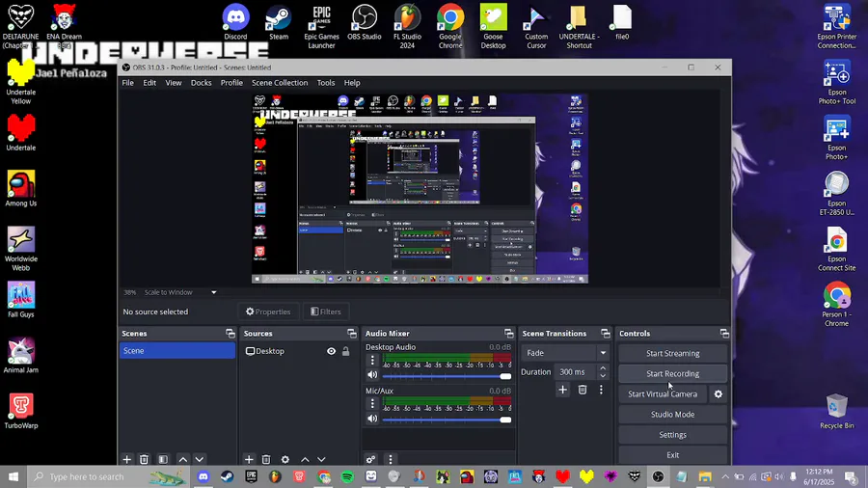Viewport: 868px width, 488px height.
Task: Click Start Recording
Action: click(672, 373)
